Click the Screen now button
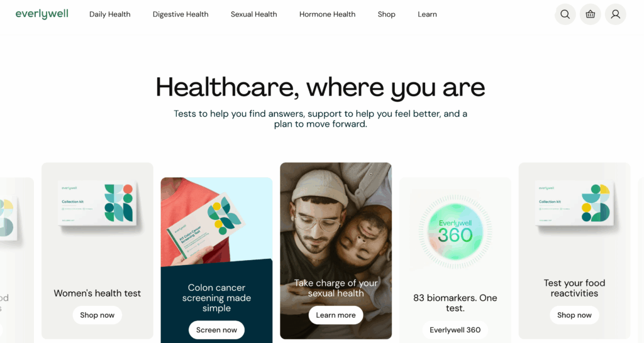644x343 pixels. click(x=216, y=330)
